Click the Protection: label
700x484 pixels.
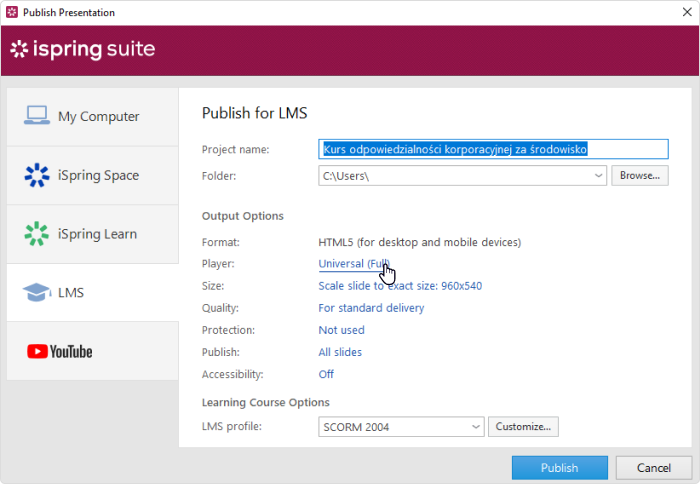coord(228,330)
